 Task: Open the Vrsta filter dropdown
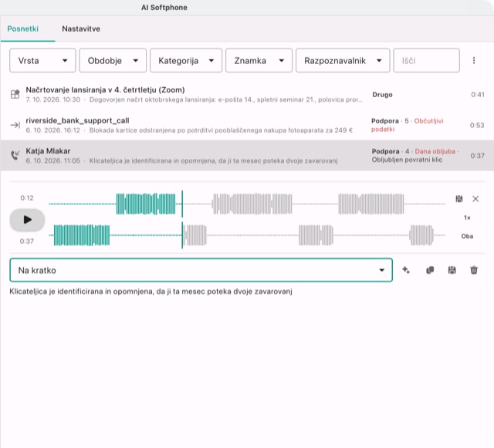[x=42, y=60]
